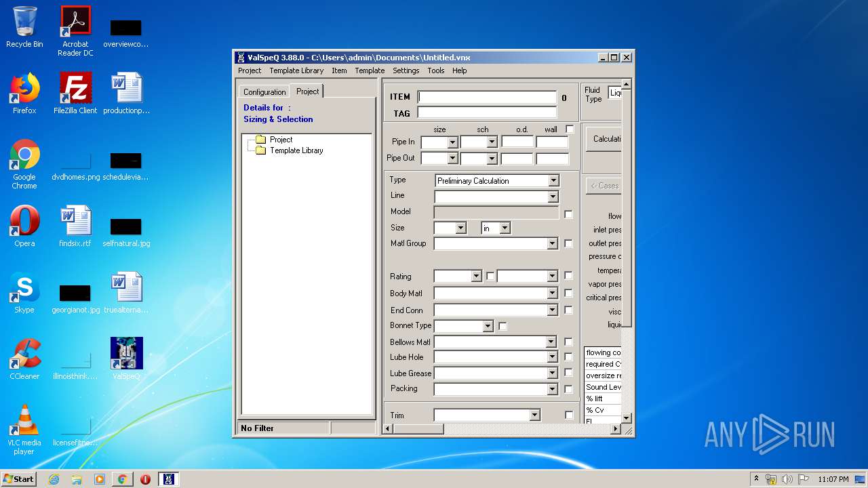Open Internet Explorer in taskbar
The height and width of the screenshot is (488, 868).
click(x=54, y=479)
